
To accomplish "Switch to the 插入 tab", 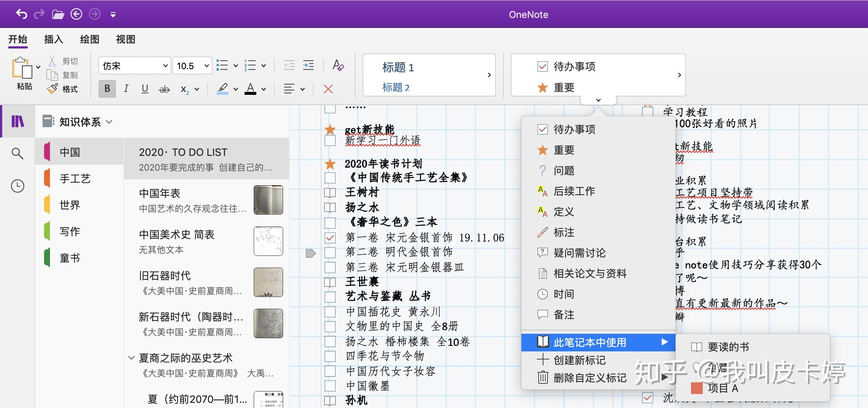I will coord(54,39).
